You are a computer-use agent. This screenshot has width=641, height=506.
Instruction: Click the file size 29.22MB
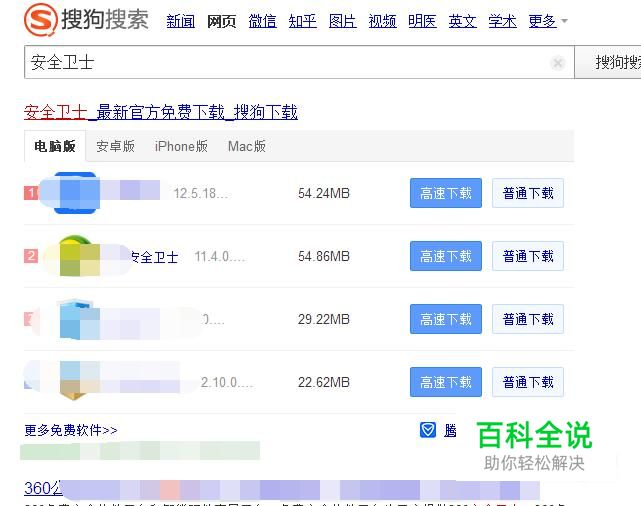click(x=324, y=319)
